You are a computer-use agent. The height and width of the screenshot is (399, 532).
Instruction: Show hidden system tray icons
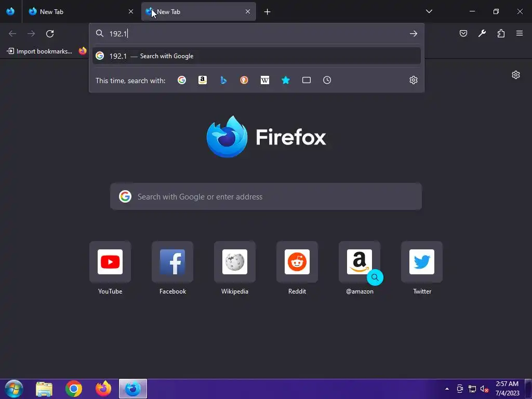click(447, 389)
